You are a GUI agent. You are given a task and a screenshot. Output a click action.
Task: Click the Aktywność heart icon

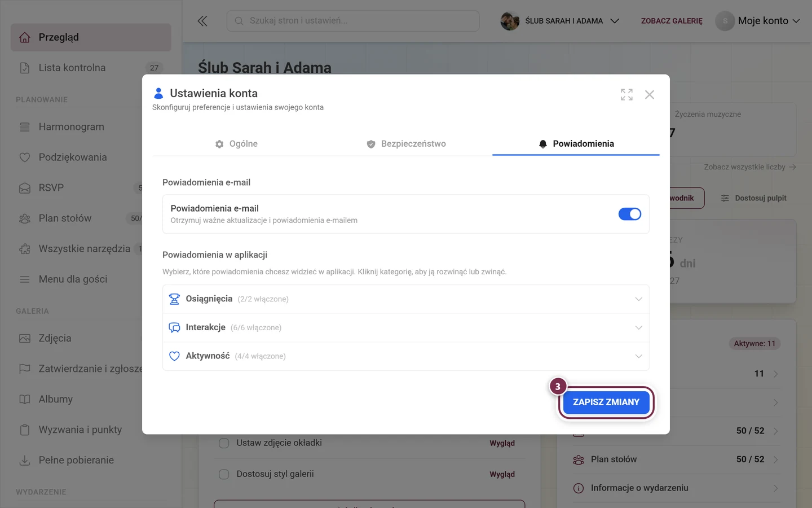[x=174, y=356]
